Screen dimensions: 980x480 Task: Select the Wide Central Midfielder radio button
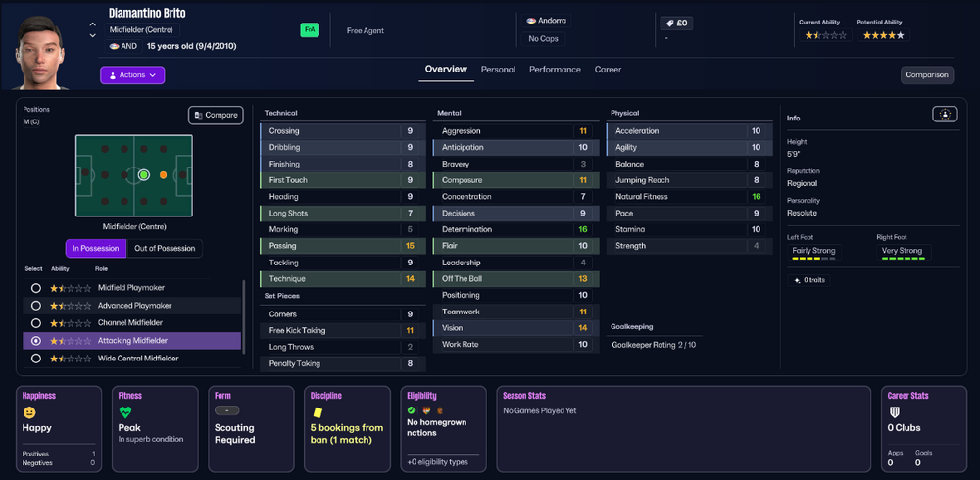pyautogui.click(x=36, y=359)
